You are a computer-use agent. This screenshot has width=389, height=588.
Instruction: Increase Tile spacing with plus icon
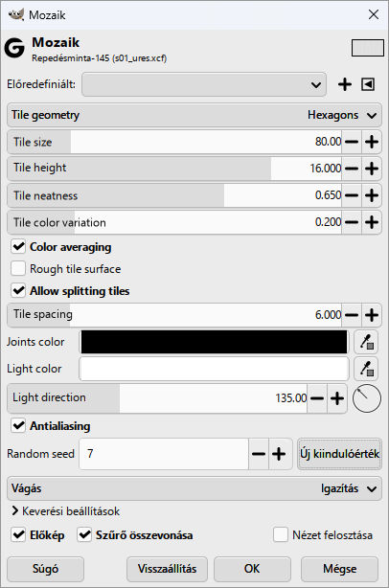tap(372, 315)
